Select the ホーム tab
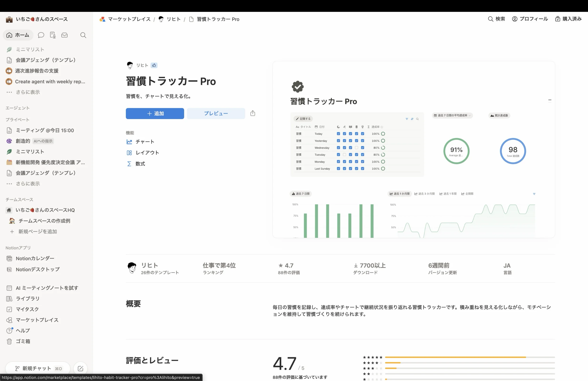Screen dimensions: 588x381 pos(18,35)
